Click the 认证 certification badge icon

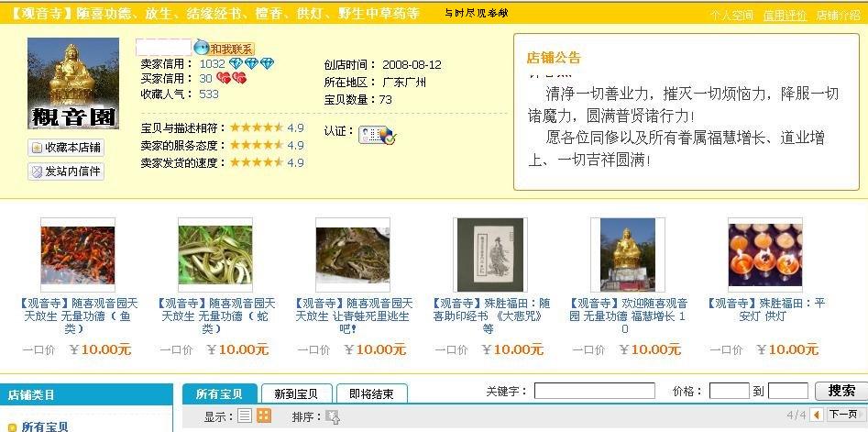pos(377,135)
